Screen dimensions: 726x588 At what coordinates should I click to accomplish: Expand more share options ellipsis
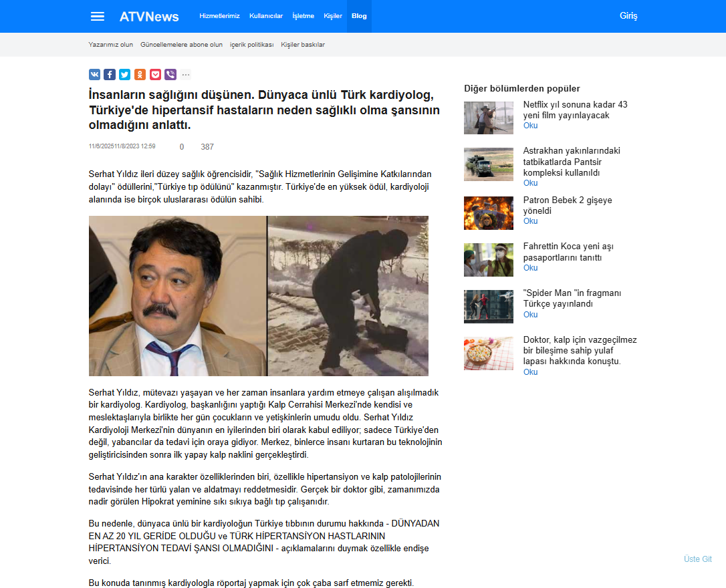[186, 75]
